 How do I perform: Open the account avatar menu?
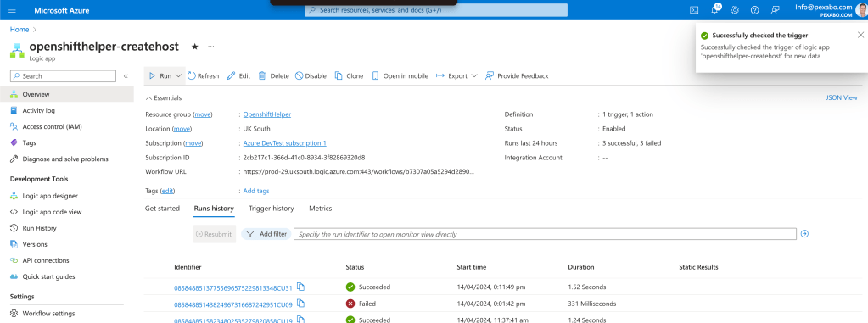point(861,9)
